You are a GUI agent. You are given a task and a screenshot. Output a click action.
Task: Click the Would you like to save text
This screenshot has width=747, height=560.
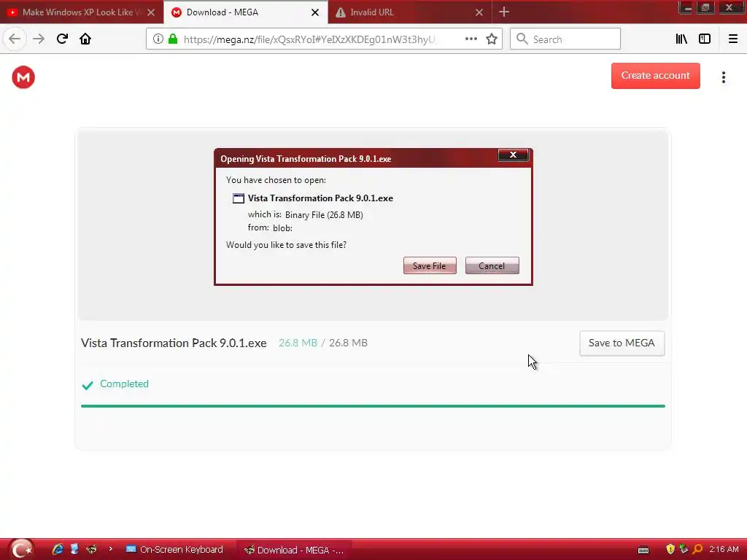286,245
